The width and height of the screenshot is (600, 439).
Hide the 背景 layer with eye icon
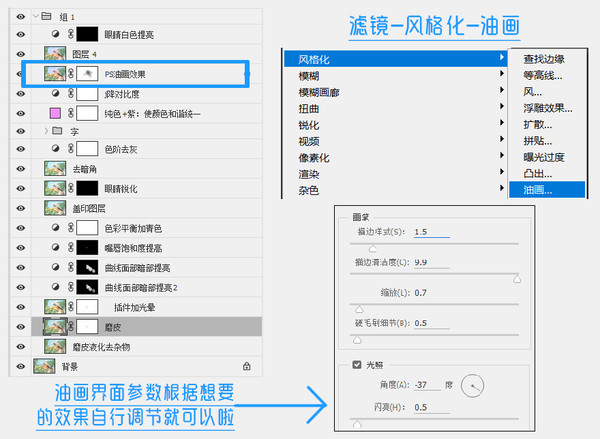point(21,366)
